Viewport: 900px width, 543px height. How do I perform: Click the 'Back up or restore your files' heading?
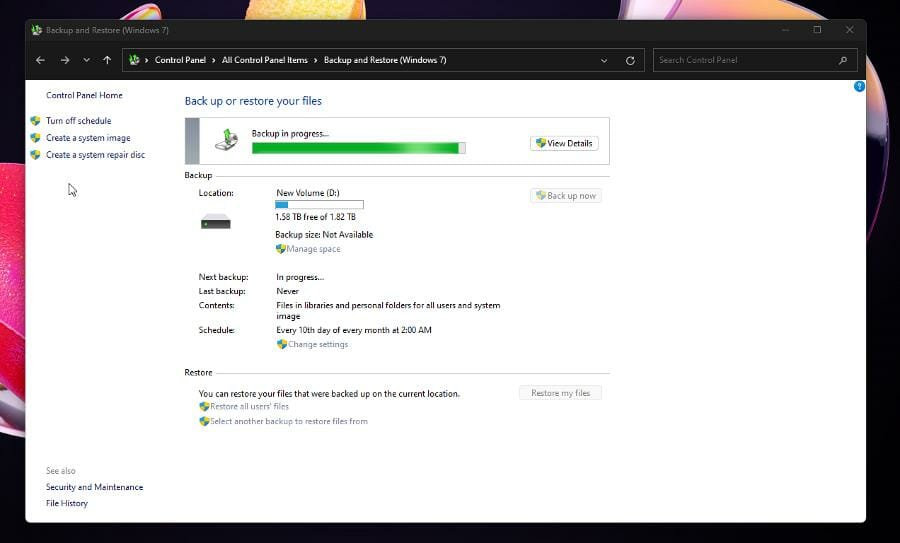coord(253,101)
